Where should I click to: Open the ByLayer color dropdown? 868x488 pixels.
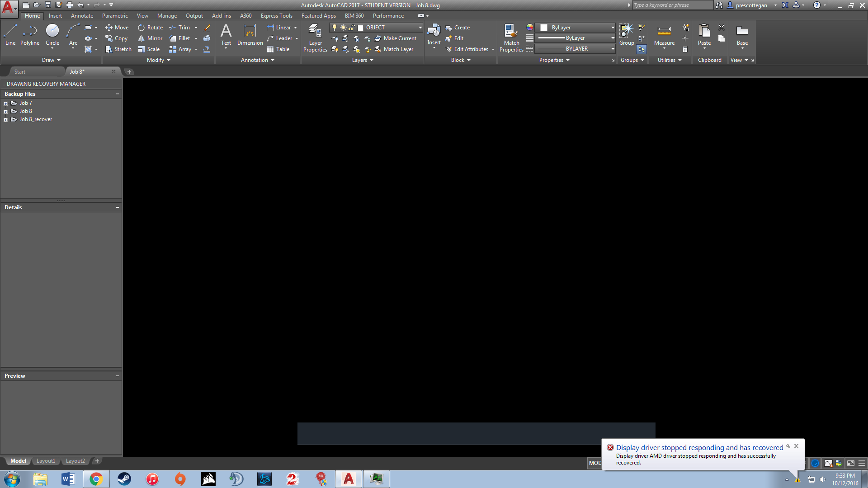[575, 28]
